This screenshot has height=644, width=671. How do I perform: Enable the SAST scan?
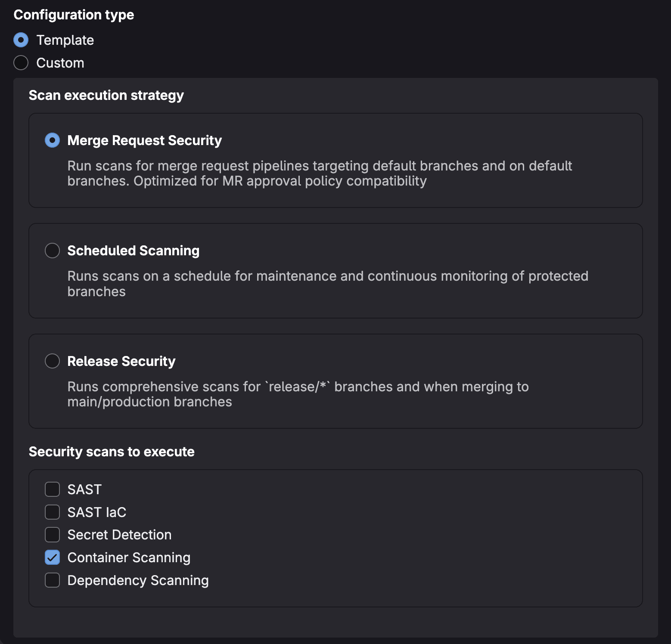point(52,489)
